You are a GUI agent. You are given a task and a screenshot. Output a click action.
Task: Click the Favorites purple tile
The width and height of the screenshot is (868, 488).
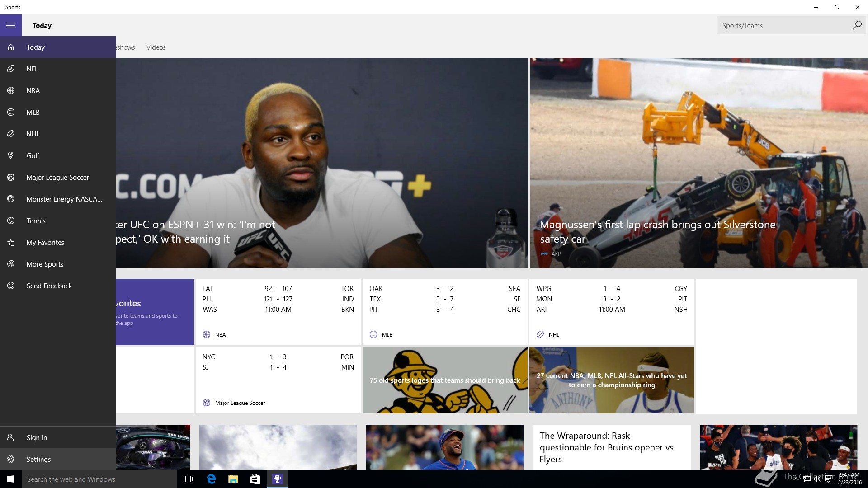pyautogui.click(x=155, y=312)
